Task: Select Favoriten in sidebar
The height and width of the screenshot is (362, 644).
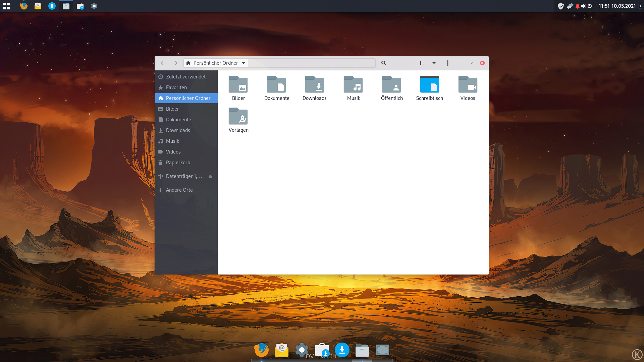Action: click(176, 87)
